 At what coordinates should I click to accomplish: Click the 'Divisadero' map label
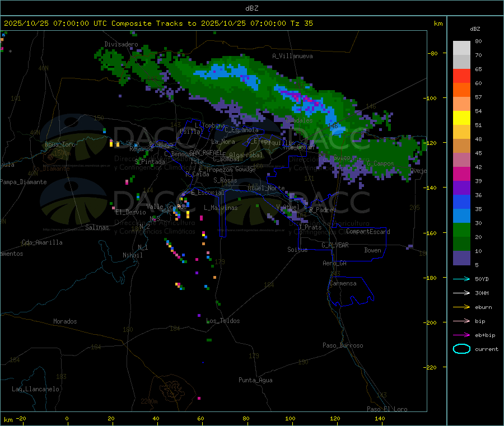(121, 44)
